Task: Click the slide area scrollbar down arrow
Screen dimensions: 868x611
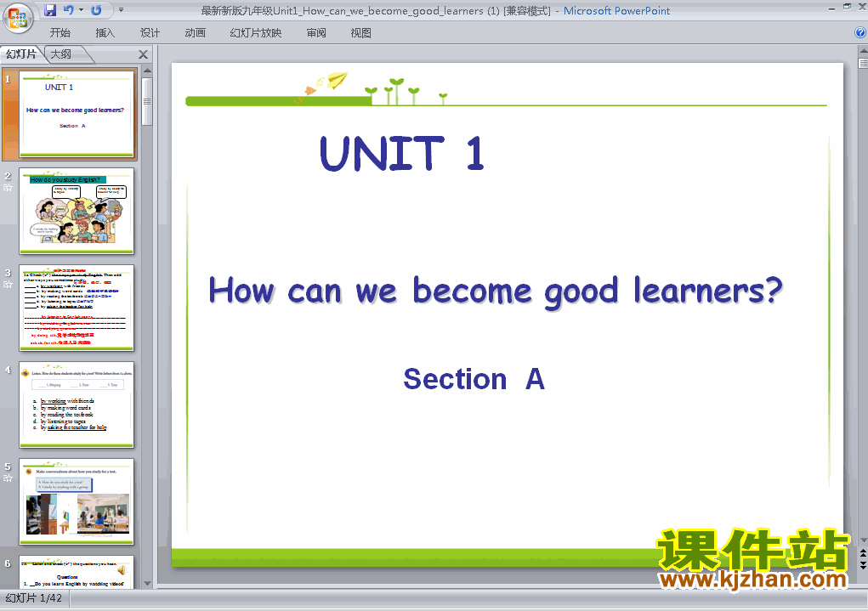Action: [863, 540]
